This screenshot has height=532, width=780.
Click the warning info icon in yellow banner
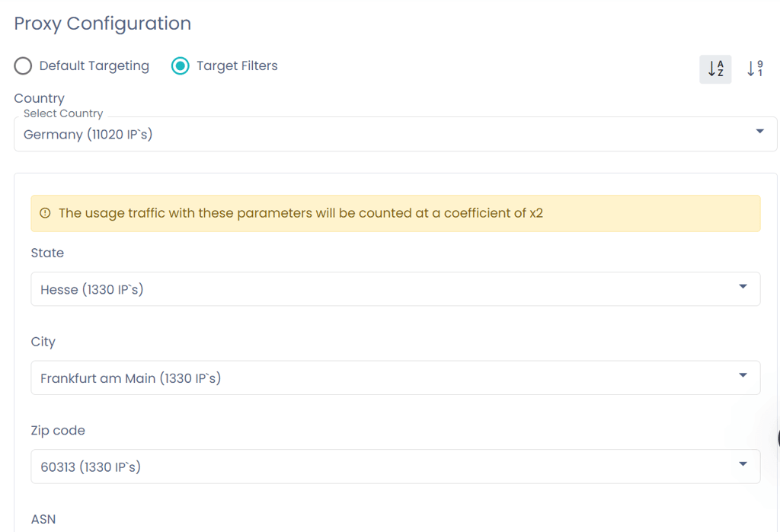[45, 213]
